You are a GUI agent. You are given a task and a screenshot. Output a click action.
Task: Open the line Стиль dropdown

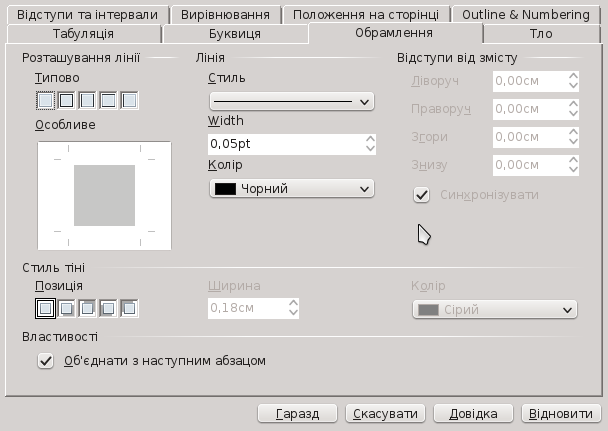291,101
